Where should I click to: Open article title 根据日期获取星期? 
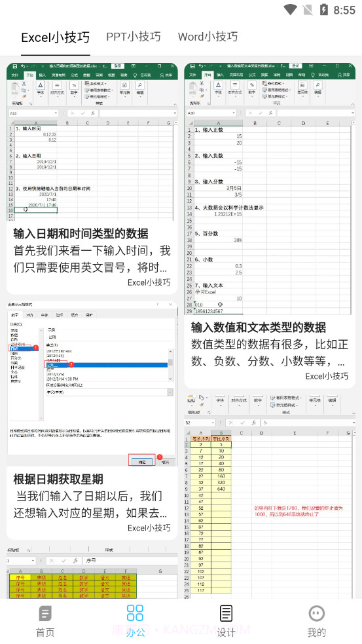pos(58,480)
